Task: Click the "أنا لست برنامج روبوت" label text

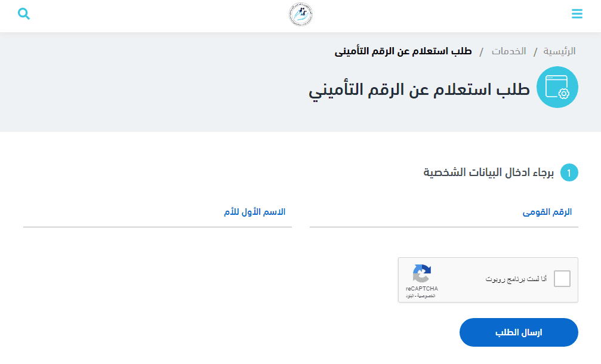Action: (x=516, y=279)
